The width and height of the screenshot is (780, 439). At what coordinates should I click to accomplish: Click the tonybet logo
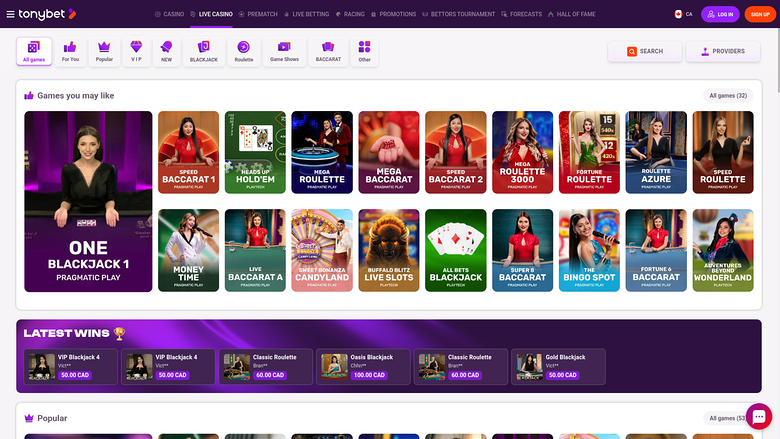pos(47,14)
